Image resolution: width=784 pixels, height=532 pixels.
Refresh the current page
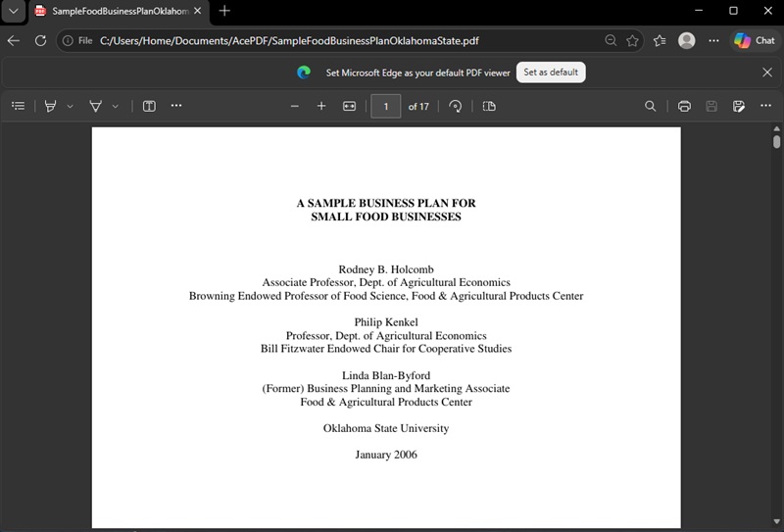click(x=40, y=40)
